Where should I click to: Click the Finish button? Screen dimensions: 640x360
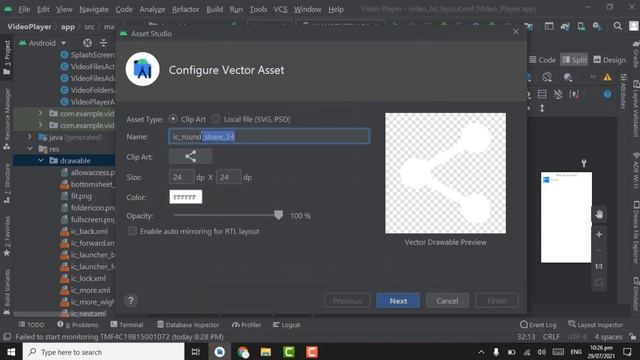(x=497, y=300)
